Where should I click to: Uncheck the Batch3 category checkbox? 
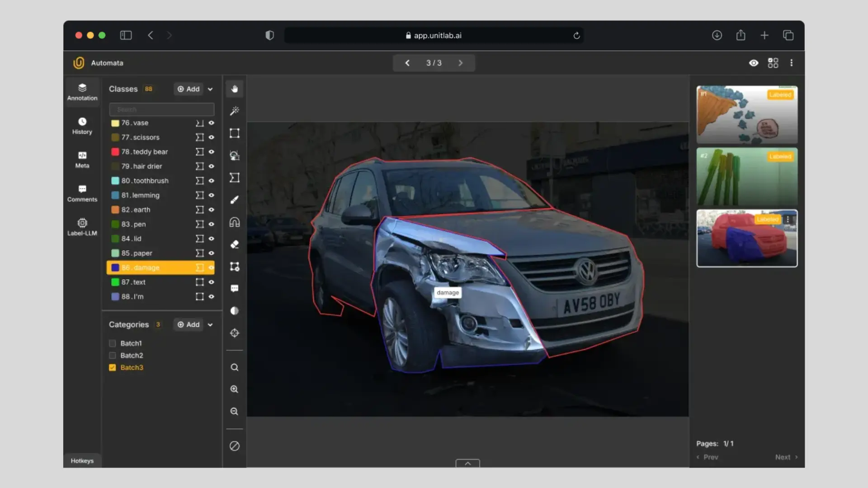point(113,367)
